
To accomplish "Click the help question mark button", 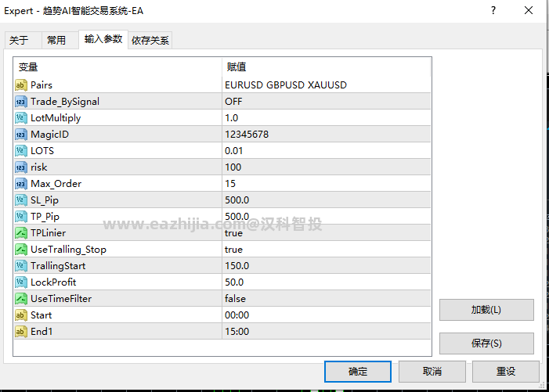I will point(493,10).
